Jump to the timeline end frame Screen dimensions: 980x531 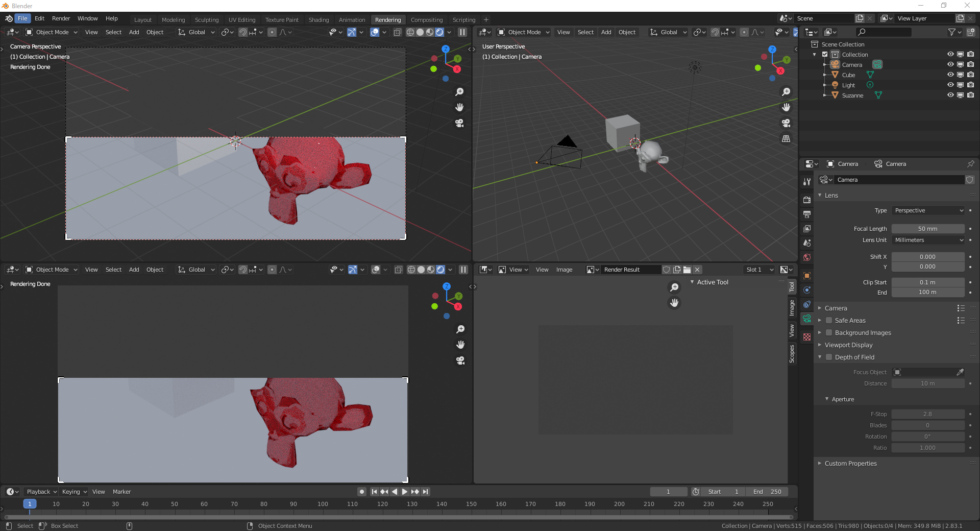[x=425, y=492]
